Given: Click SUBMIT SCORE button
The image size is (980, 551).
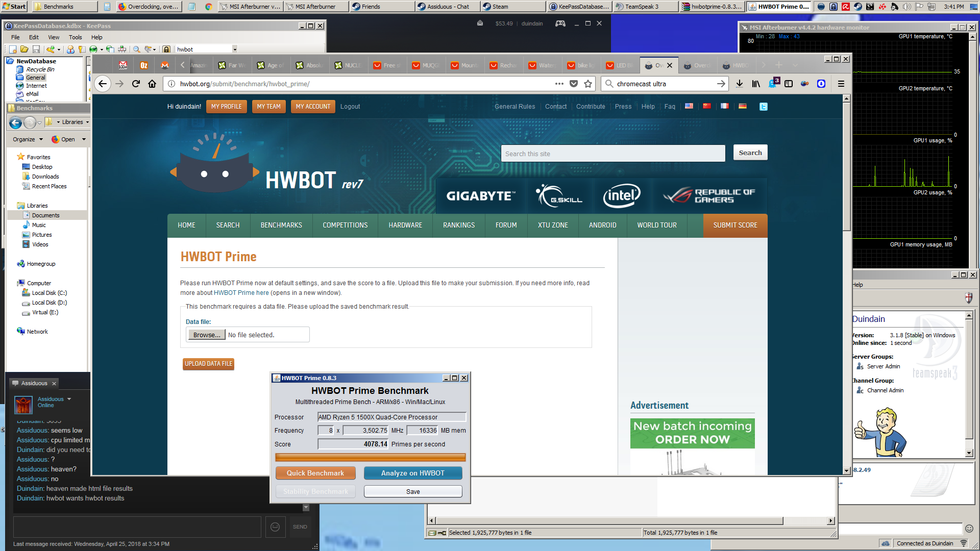Looking at the screenshot, I should click(735, 225).
